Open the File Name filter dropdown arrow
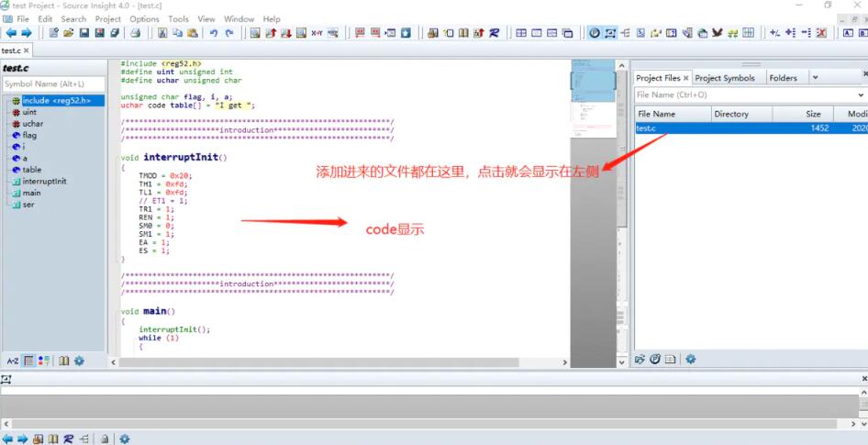The image size is (868, 445). 861,95
